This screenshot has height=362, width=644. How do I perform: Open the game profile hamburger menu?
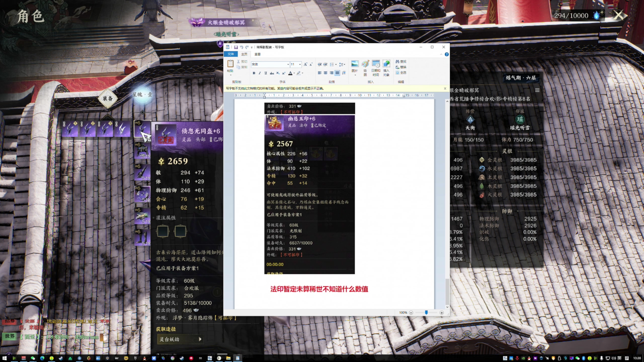click(537, 90)
